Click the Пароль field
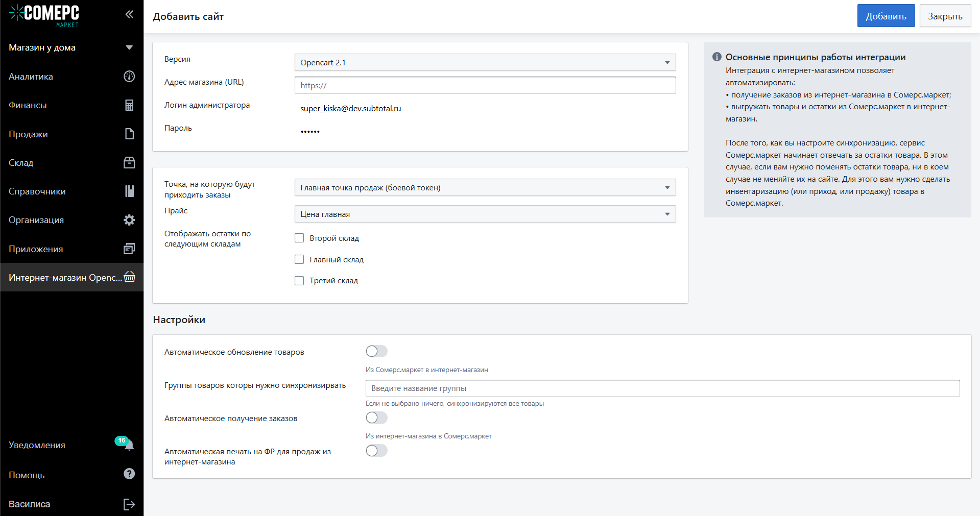Image resolution: width=980 pixels, height=516 pixels. point(485,131)
